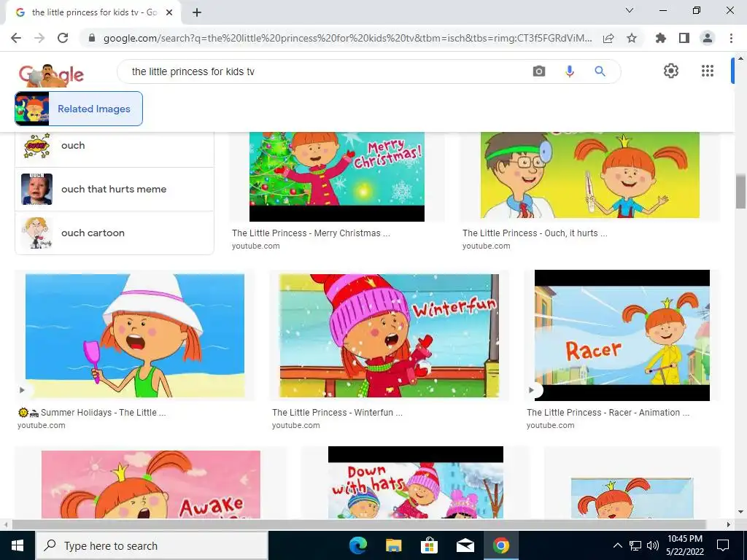Open the Summer Holidays beach thumbnail
This screenshot has height=560, width=747.
tap(135, 335)
